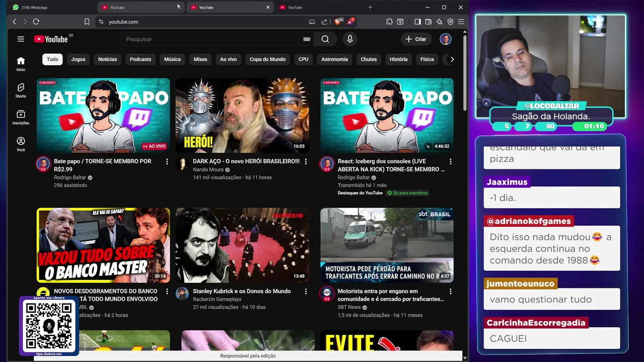Open the Brave VPN shield icon
The width and height of the screenshot is (644, 362).
pos(450,22)
